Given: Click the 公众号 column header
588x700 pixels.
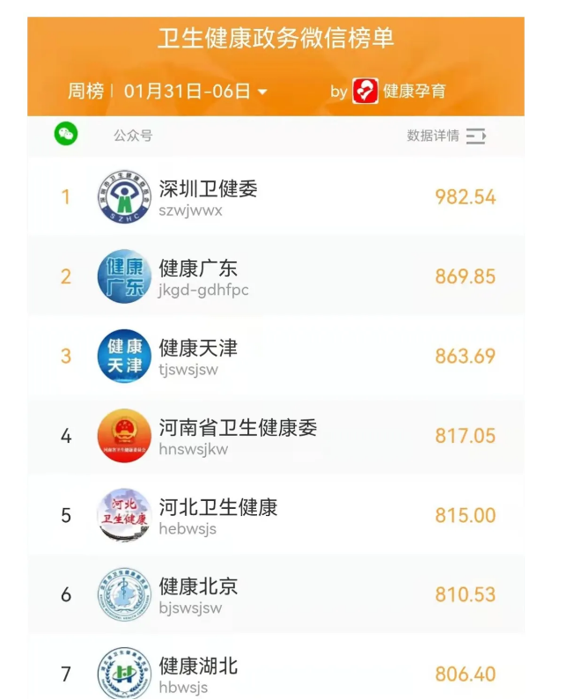Looking at the screenshot, I should pos(133,136).
